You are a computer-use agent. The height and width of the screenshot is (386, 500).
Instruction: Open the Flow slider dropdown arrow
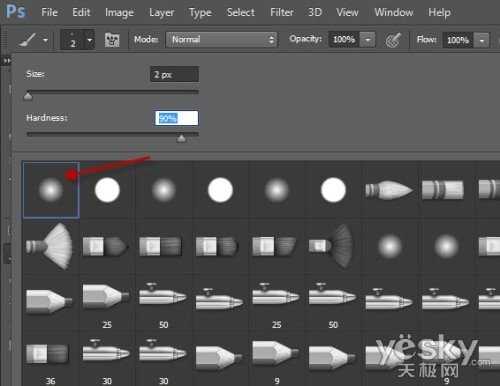coord(482,40)
